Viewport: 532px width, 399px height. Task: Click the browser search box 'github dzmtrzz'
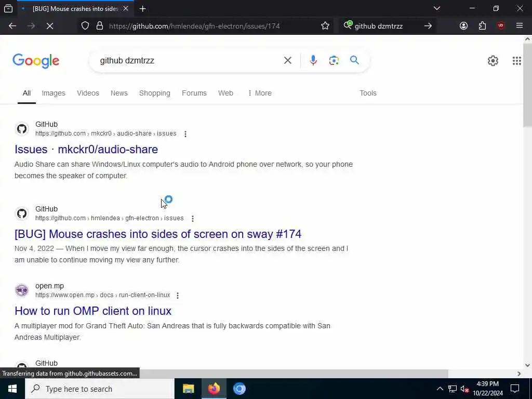(x=379, y=26)
